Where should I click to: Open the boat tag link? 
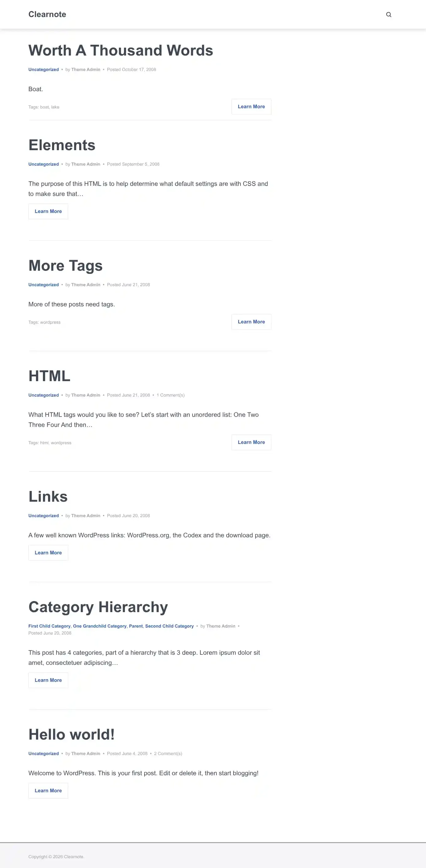tap(44, 107)
